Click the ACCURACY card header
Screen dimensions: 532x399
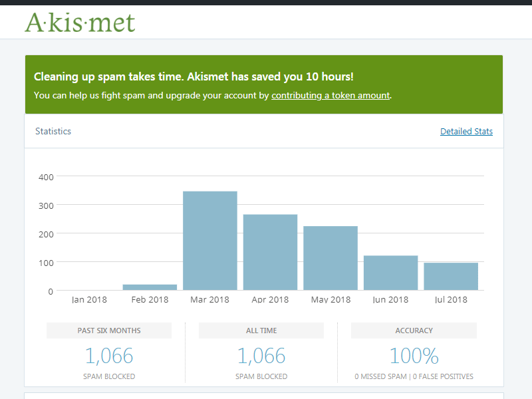(x=414, y=331)
